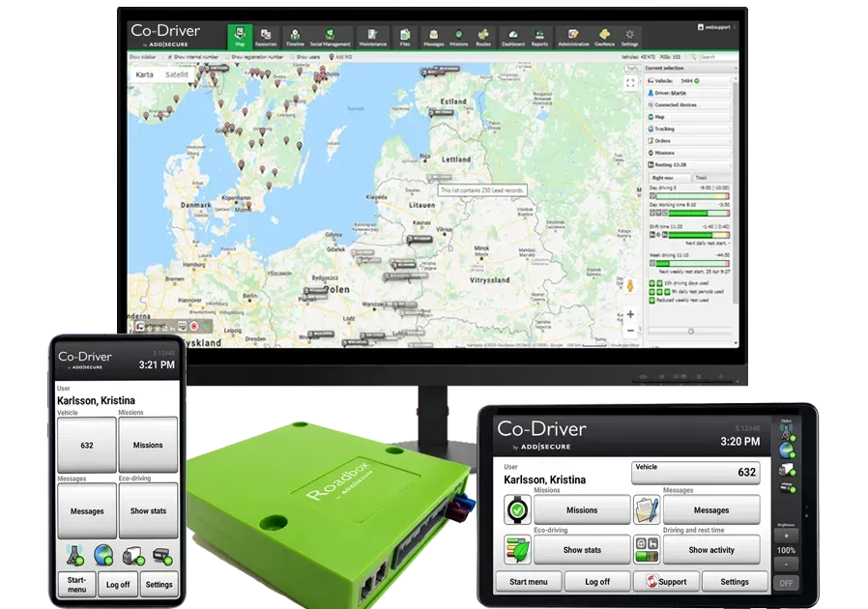
Task: Adjust the 100% brightness control on tablet
Action: point(786,551)
